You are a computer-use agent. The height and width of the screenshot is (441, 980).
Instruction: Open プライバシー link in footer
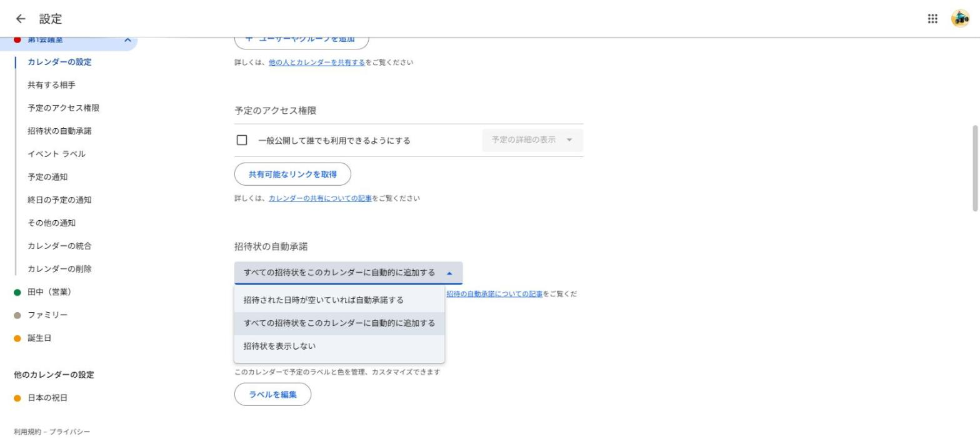pyautogui.click(x=70, y=432)
